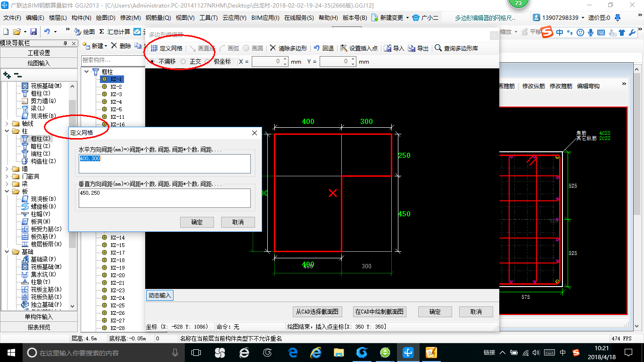Click the Sogou wrench settings icon
The height and width of the screenshot is (362, 644).
pos(632,33)
